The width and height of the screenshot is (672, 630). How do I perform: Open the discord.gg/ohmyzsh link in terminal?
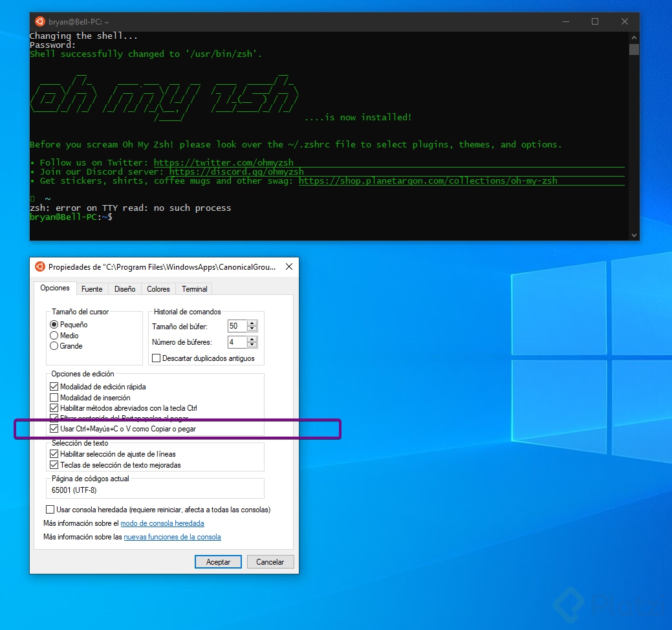click(x=237, y=172)
